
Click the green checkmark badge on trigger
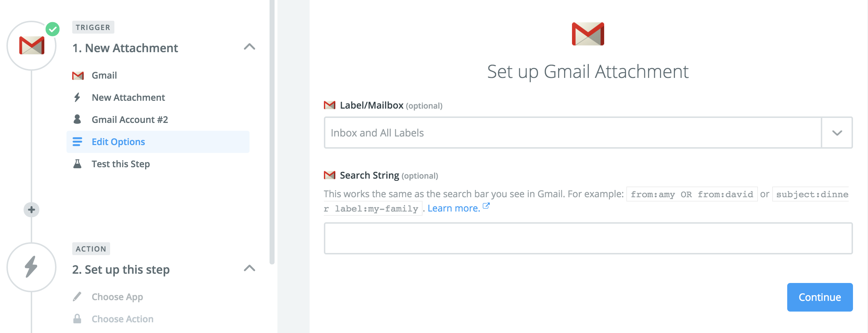53,29
